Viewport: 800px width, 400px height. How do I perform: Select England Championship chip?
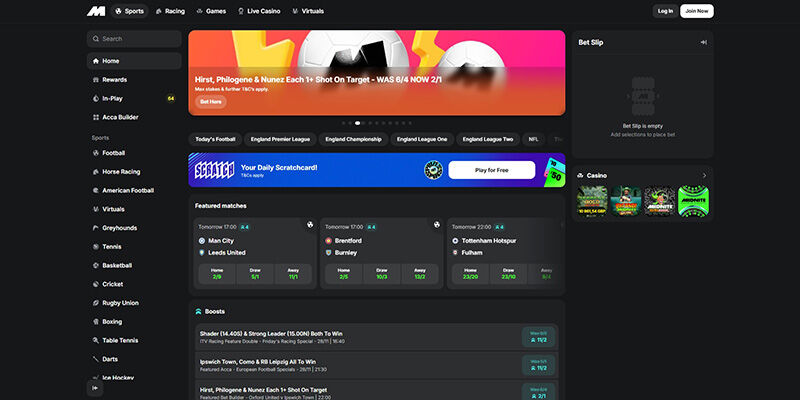point(353,139)
